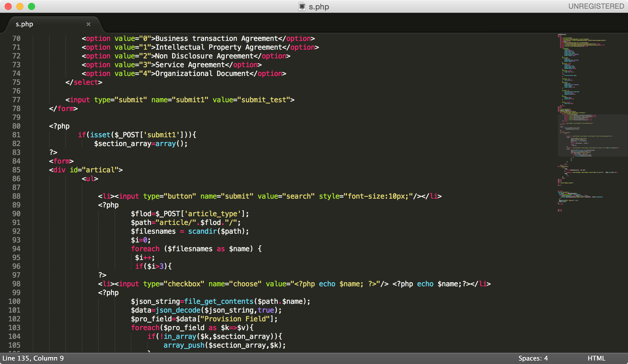Close the s.php tab

pyautogui.click(x=89, y=24)
